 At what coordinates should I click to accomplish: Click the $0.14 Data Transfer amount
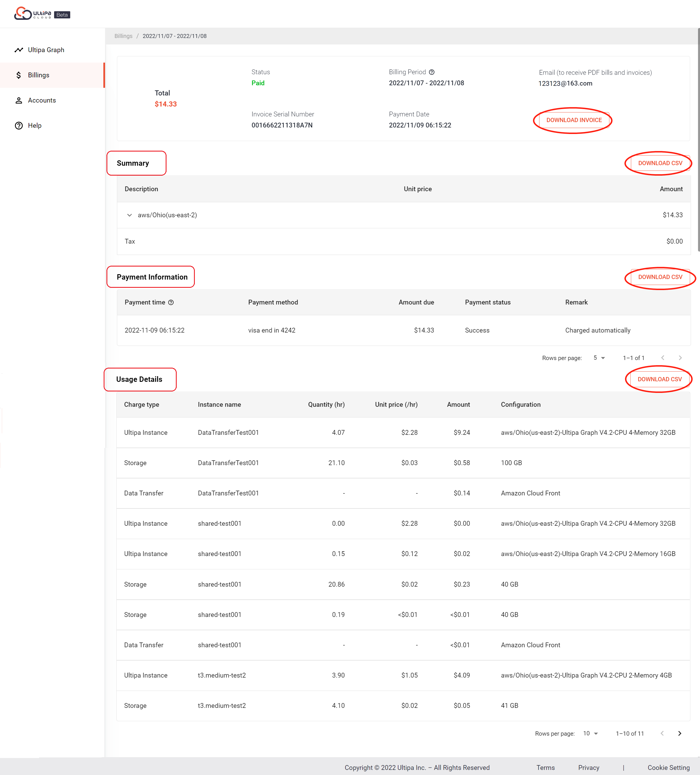pos(462,494)
